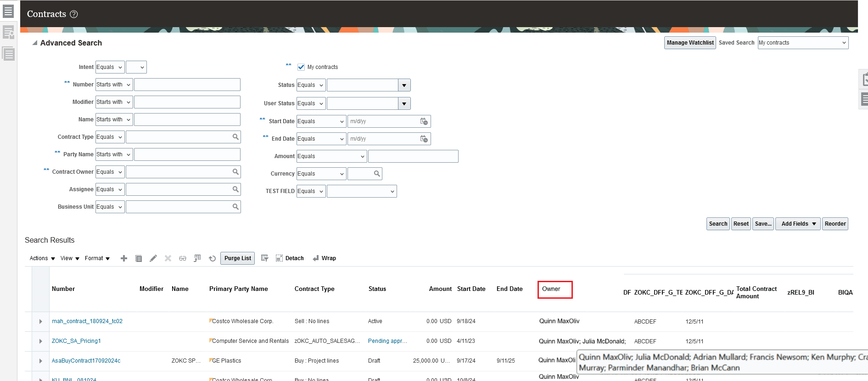
Task: Open the Contracts help question mark
Action: (x=73, y=14)
